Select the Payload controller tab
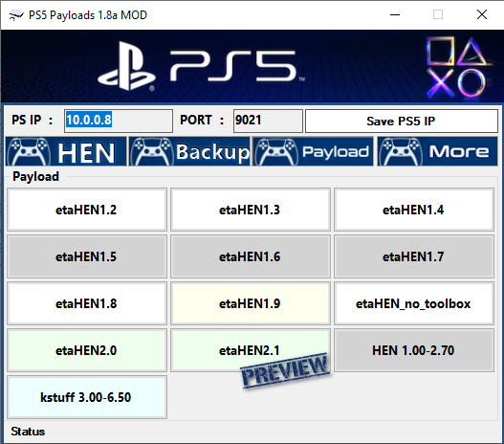The height and width of the screenshot is (444, 504). tap(313, 151)
